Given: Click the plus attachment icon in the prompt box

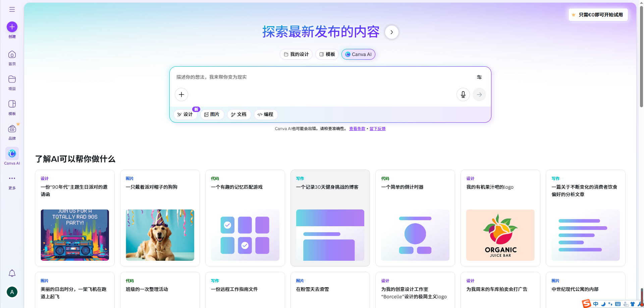Looking at the screenshot, I should [x=181, y=94].
